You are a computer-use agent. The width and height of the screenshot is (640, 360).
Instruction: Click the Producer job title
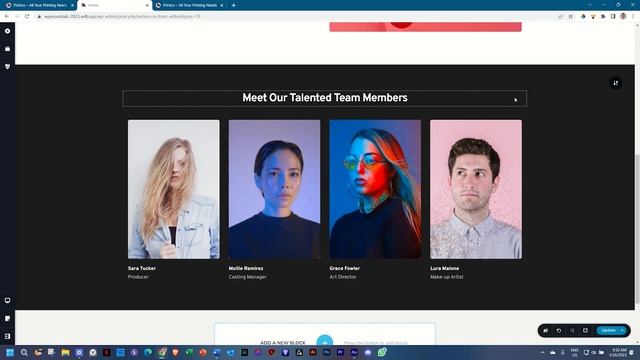tap(138, 277)
